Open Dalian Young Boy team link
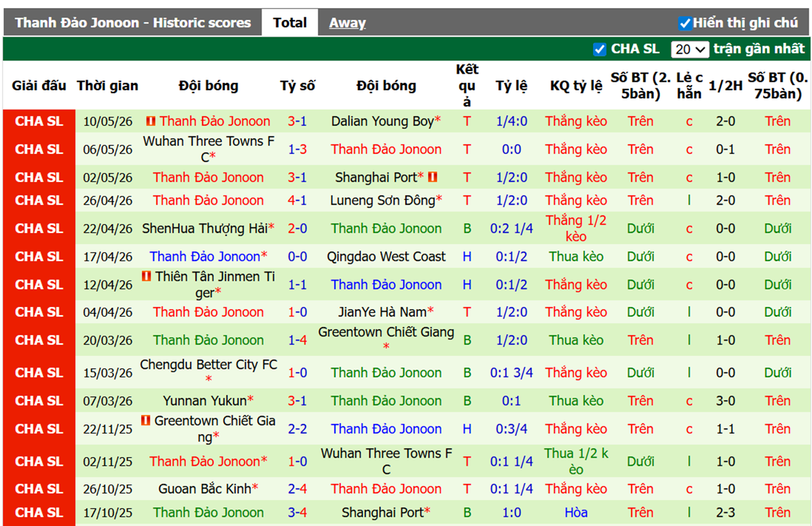Viewport: 812px width, 526px height. point(383,121)
